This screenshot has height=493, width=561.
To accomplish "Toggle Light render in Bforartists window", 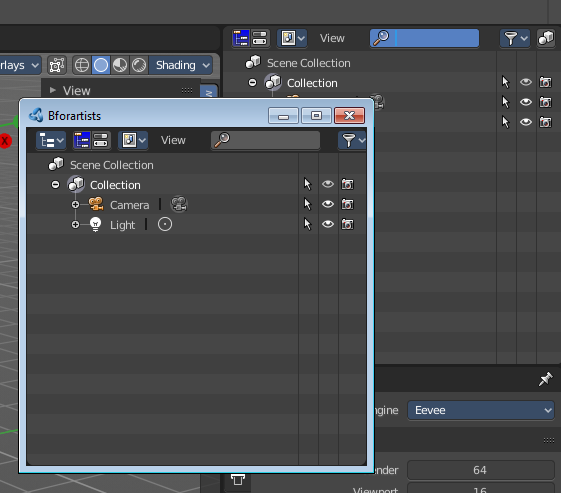I will click(x=347, y=224).
